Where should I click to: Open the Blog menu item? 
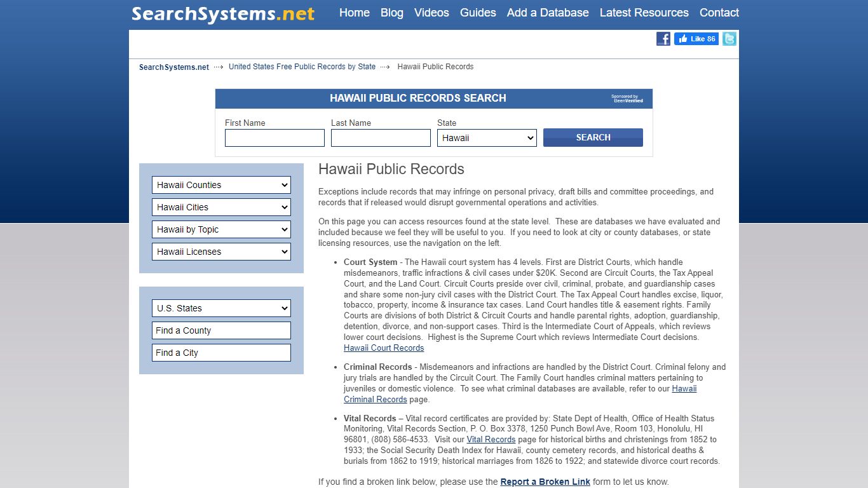(392, 13)
